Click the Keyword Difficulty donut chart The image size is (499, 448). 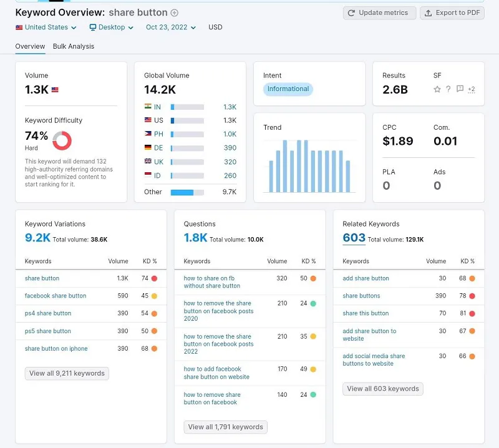click(x=62, y=140)
